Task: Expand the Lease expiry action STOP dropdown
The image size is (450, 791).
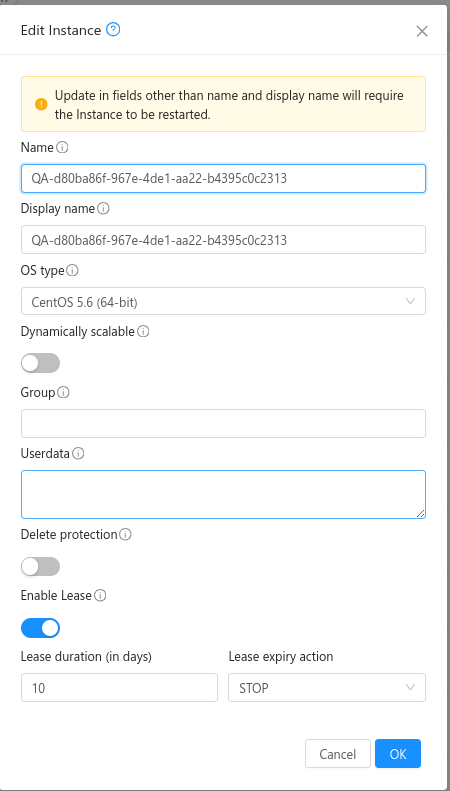Action: (327, 688)
